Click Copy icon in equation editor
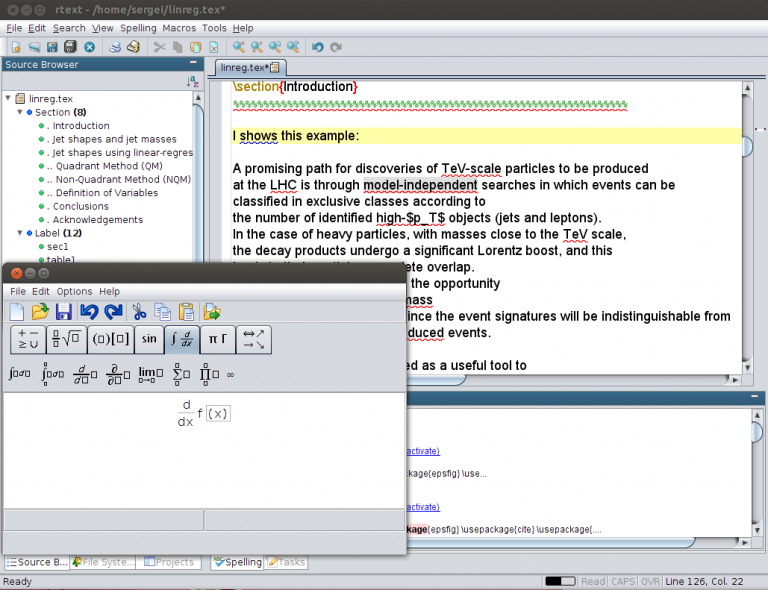 click(162, 311)
